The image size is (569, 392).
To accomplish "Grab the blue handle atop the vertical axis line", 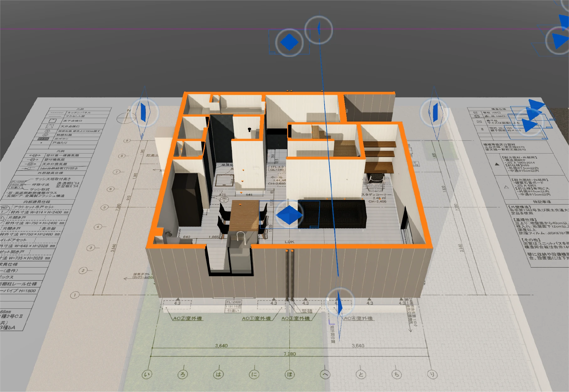I will [319, 29].
